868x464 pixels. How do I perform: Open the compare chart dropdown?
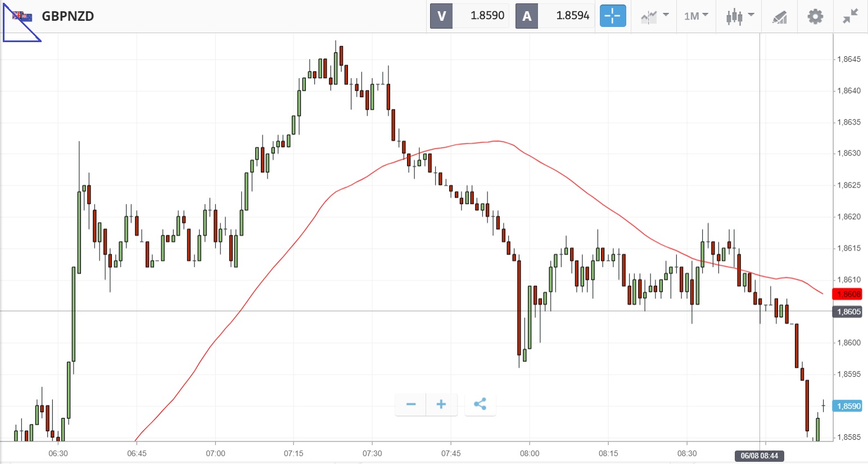pyautogui.click(x=654, y=16)
